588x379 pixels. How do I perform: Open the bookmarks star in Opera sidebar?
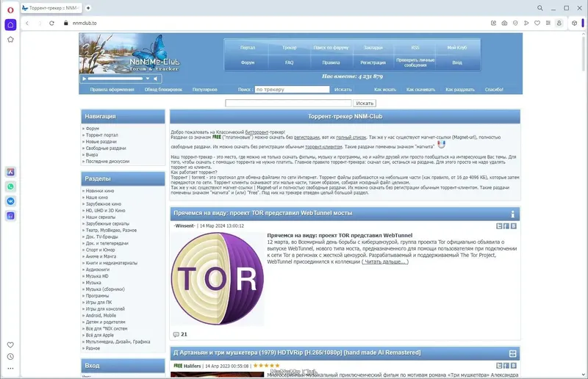(x=10, y=40)
